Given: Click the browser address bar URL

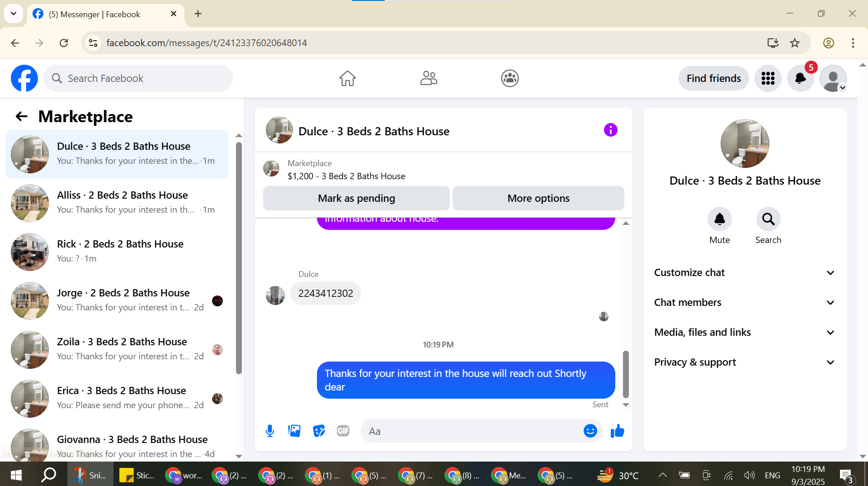Looking at the screenshot, I should pyautogui.click(x=207, y=43).
